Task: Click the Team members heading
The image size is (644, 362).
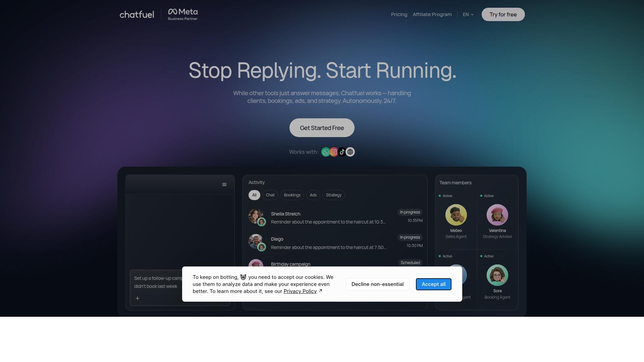Action: click(x=455, y=183)
